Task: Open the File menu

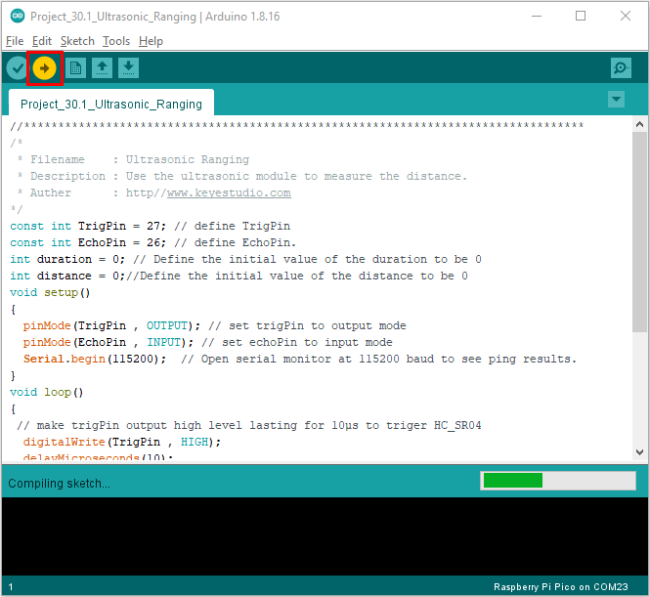Action: 15,41
